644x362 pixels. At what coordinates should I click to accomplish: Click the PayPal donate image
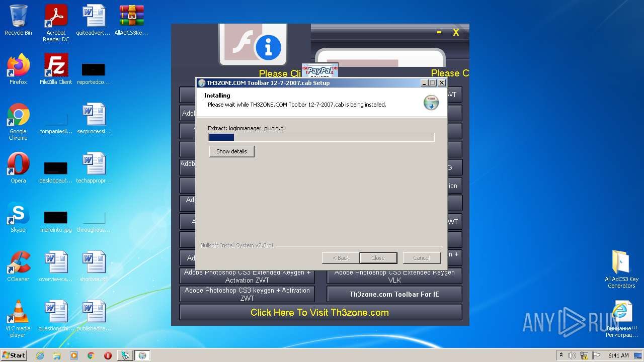320,71
